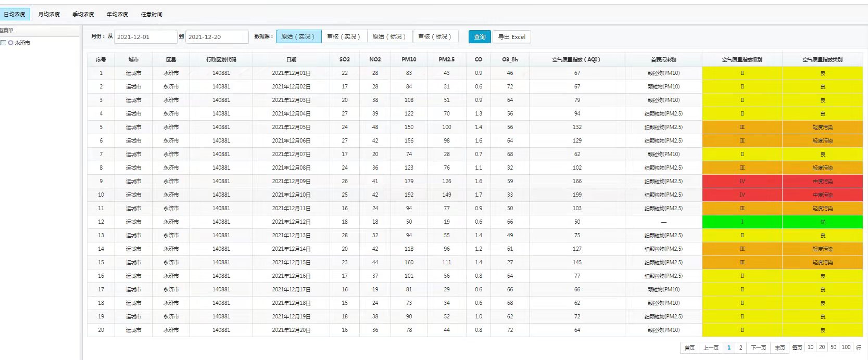Screen dimensions: 868x360
Task: Click the 空气质量指数类别 column header
Action: pyautogui.click(x=823, y=59)
